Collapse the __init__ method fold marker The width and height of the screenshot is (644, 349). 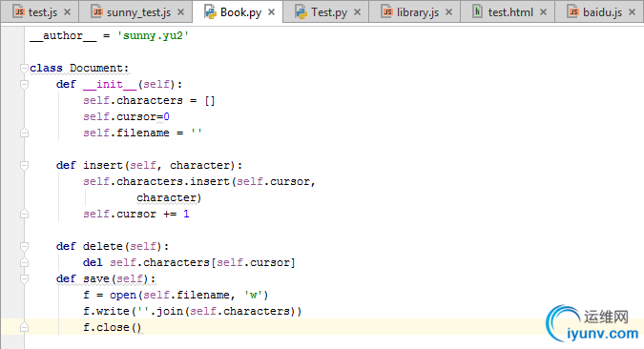tap(24, 85)
